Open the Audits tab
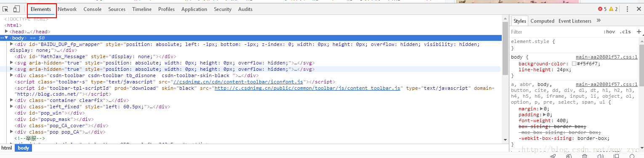Screen dimensions: 644x158 click(x=245, y=9)
